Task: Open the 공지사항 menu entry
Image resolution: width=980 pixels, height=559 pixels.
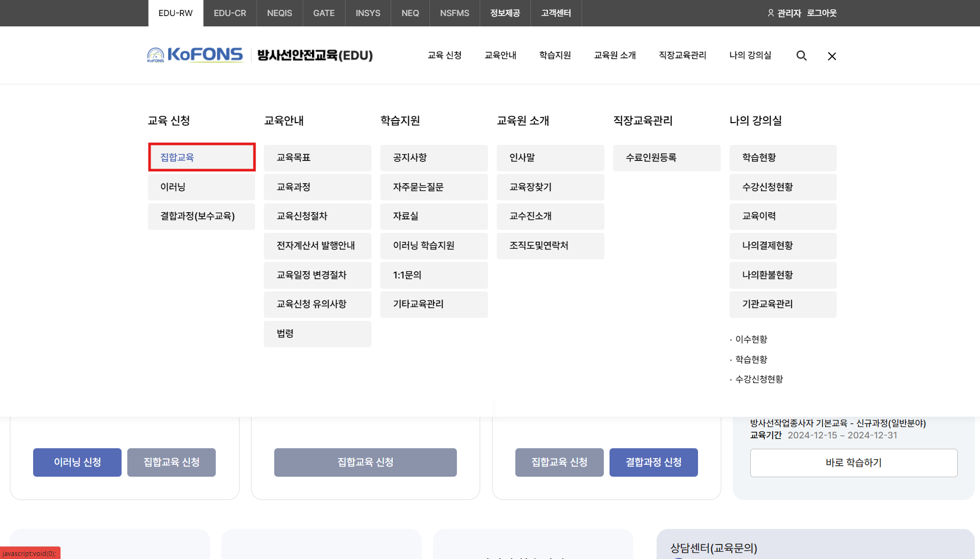Action: pyautogui.click(x=434, y=157)
